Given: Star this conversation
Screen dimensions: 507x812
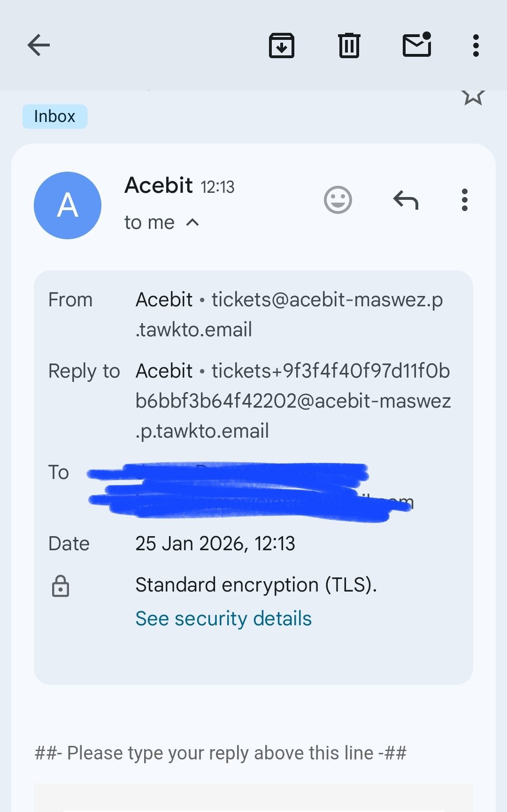Looking at the screenshot, I should click(473, 96).
